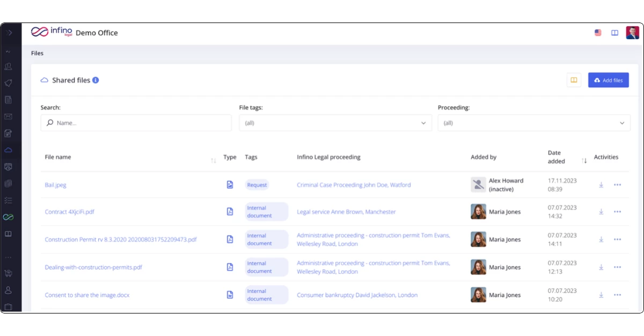
Task: Sort the table by Date added
Action: [584, 160]
